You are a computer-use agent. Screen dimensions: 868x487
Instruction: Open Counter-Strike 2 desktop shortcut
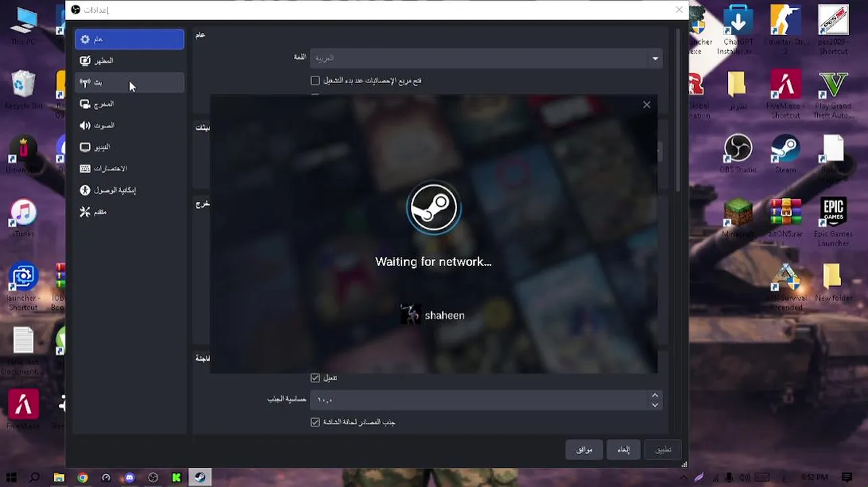(786, 30)
